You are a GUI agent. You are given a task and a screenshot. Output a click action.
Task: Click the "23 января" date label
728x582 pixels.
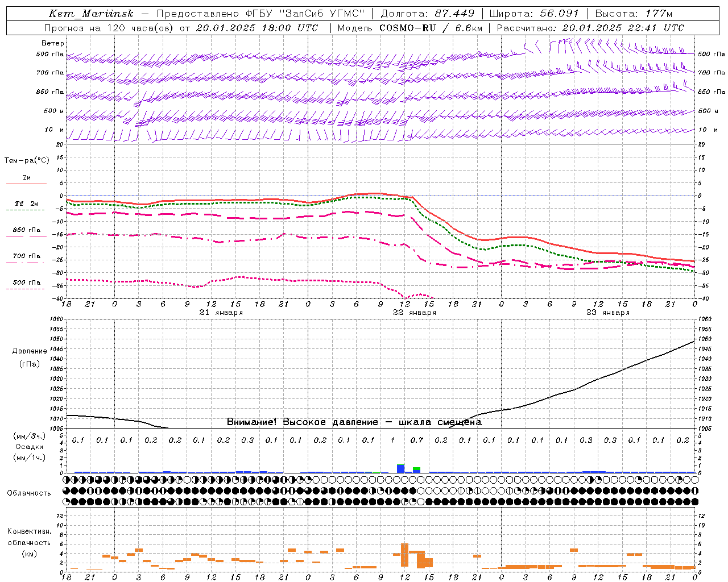click(x=608, y=312)
